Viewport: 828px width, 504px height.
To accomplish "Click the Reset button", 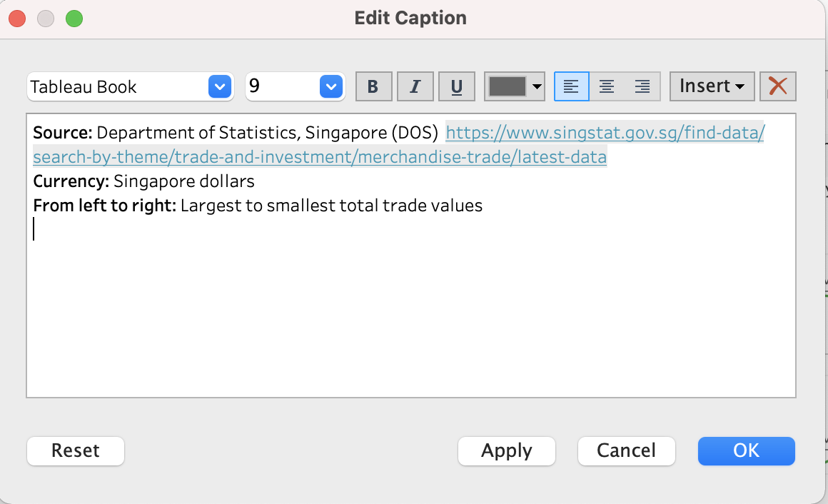I will tap(76, 450).
